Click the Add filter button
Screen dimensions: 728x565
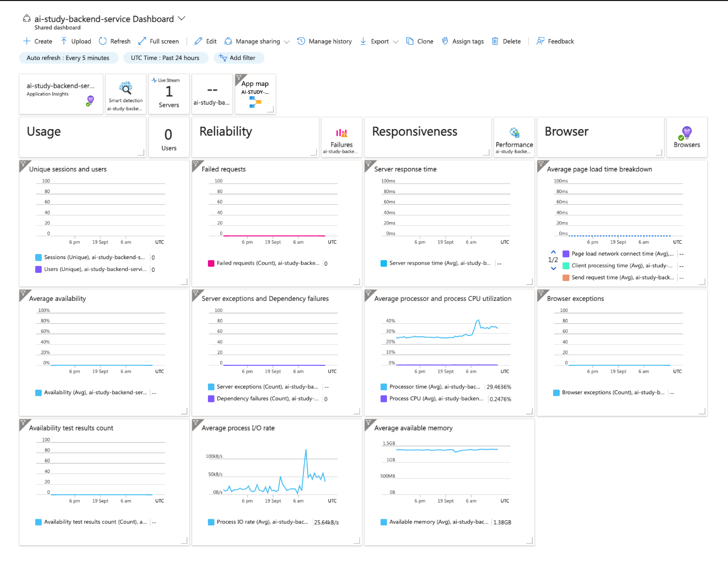239,58
